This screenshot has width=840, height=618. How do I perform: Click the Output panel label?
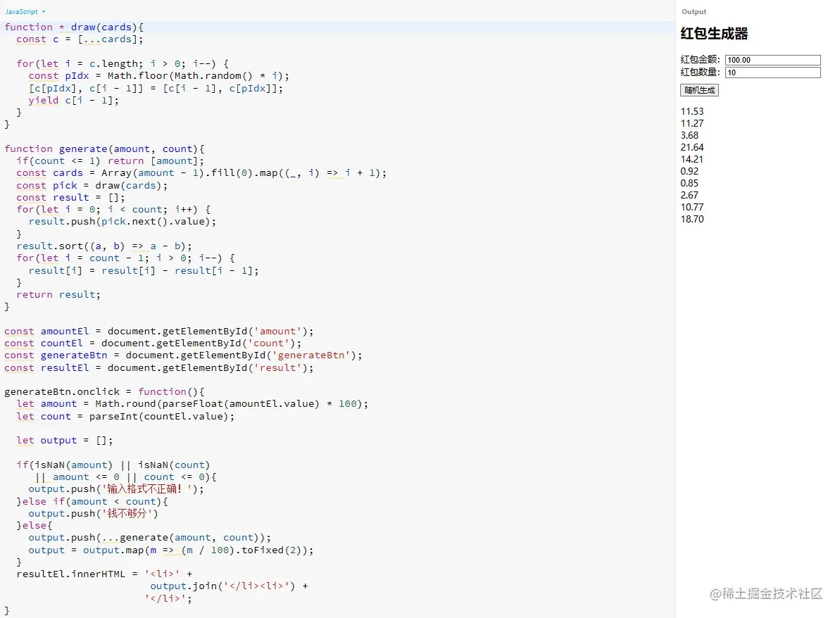[x=694, y=12]
